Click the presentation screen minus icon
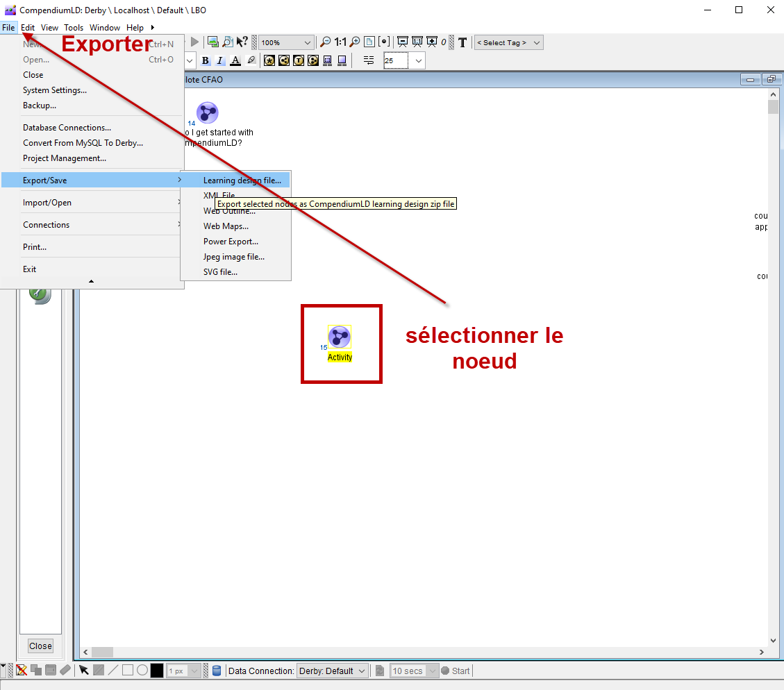 [403, 42]
